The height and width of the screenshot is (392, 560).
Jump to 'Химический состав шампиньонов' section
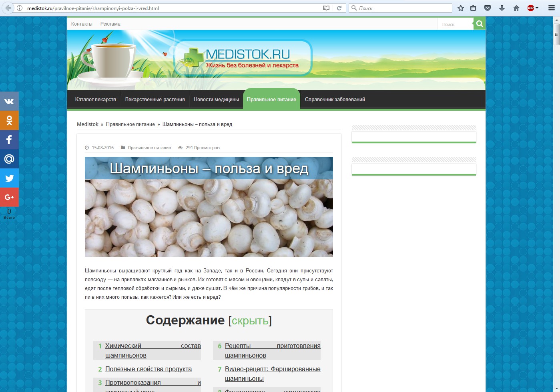point(153,351)
